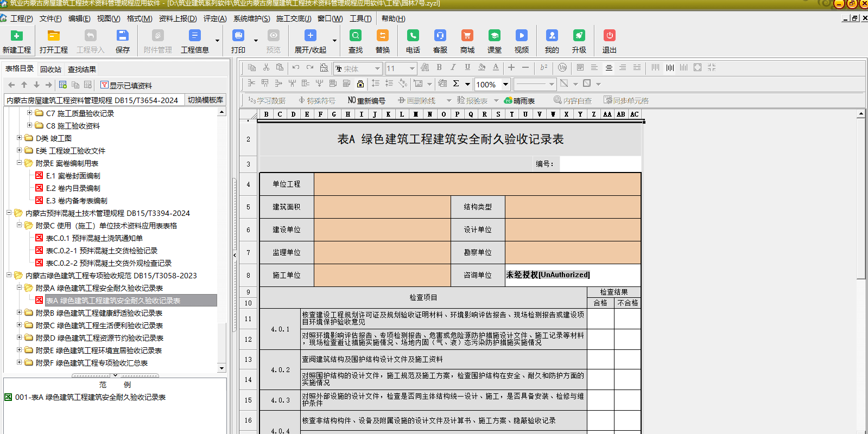Click the 合格 result cell for row 11

600,318
